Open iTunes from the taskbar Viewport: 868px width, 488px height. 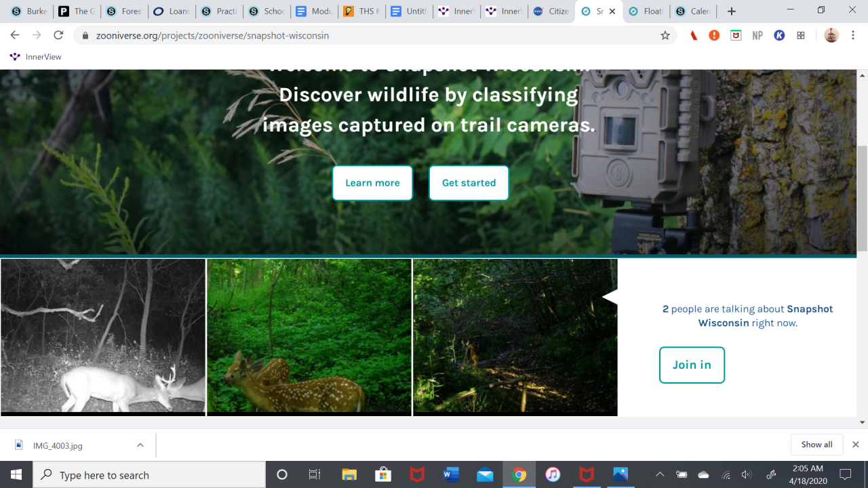pyautogui.click(x=553, y=474)
